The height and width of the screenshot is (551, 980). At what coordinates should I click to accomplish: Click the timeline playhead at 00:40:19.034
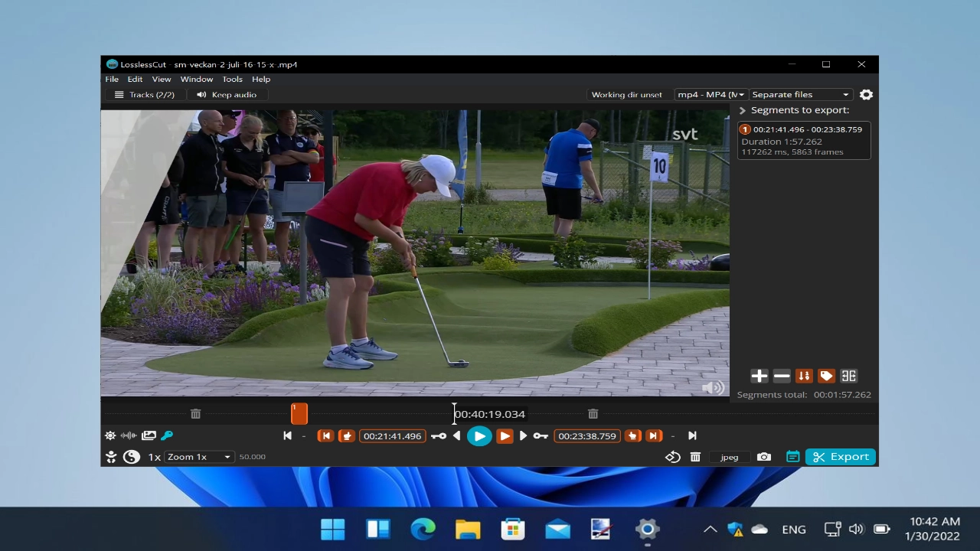point(454,414)
